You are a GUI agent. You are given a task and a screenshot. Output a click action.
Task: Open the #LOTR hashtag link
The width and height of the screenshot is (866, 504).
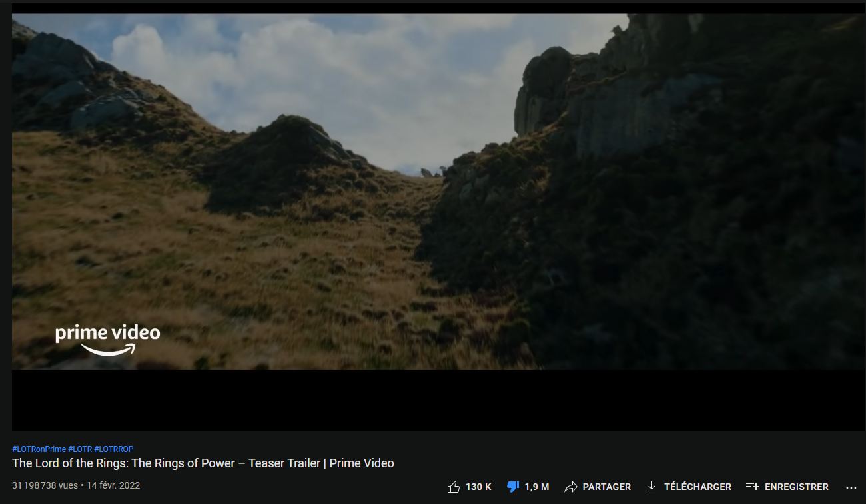click(x=80, y=449)
